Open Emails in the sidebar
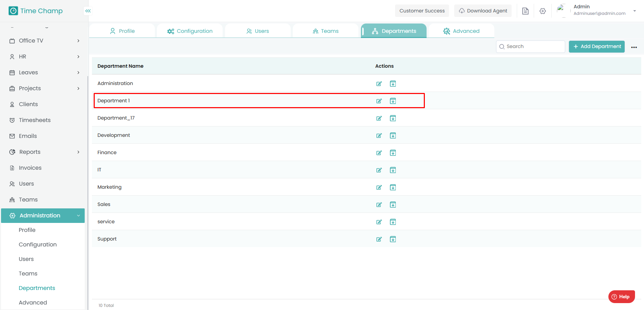The height and width of the screenshot is (310, 644). (28, 136)
